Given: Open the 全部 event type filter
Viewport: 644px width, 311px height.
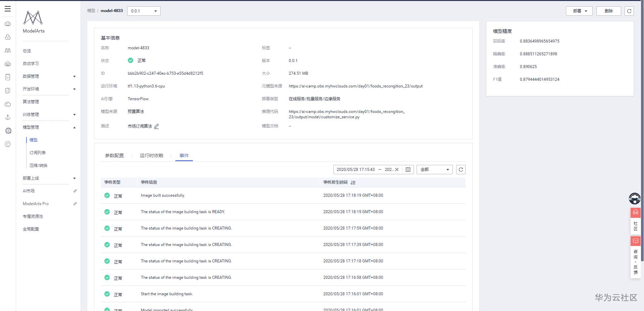Looking at the screenshot, I should (x=435, y=170).
